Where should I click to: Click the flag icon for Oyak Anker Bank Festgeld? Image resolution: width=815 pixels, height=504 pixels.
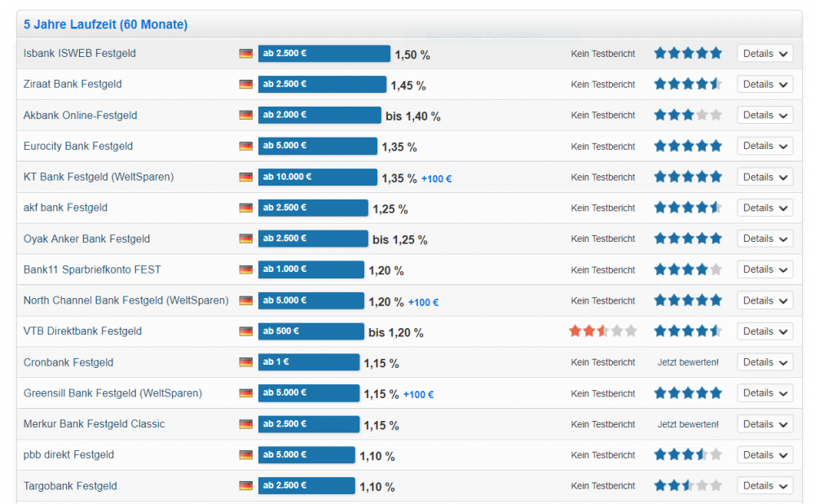point(246,239)
